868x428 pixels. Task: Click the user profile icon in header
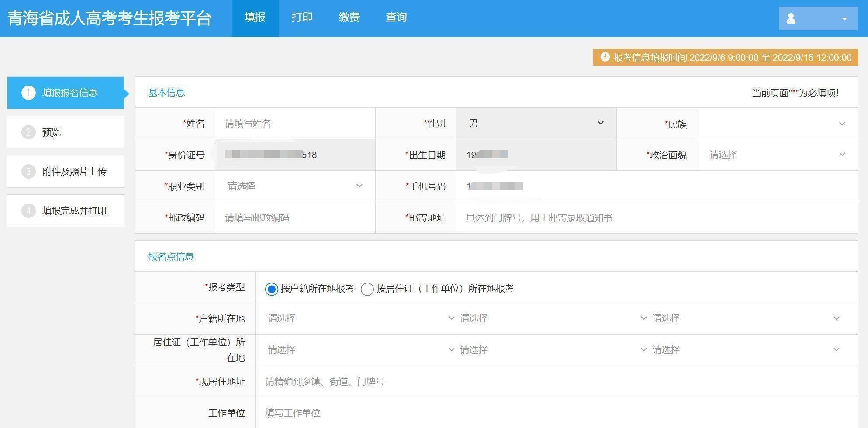click(x=791, y=18)
